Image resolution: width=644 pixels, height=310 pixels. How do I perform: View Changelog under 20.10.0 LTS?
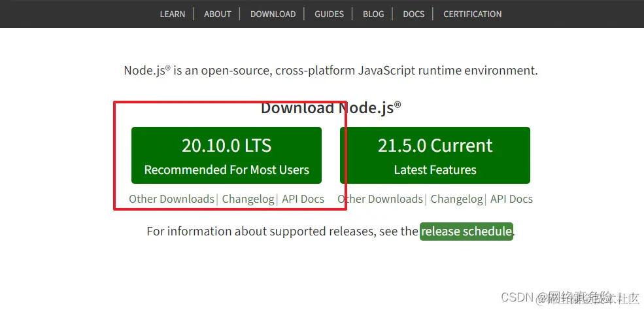tap(248, 199)
